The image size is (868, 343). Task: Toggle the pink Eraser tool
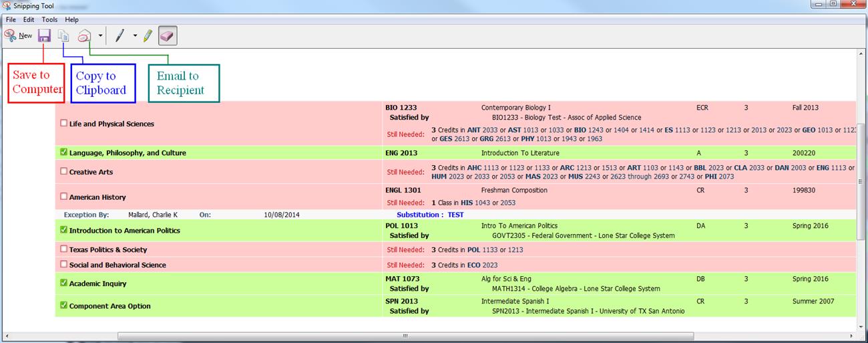click(167, 35)
